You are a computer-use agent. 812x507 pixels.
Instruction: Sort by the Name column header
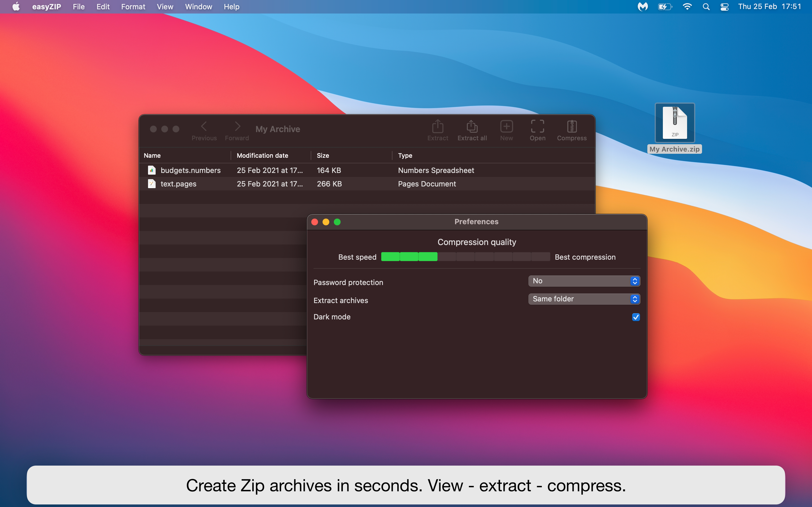point(152,155)
